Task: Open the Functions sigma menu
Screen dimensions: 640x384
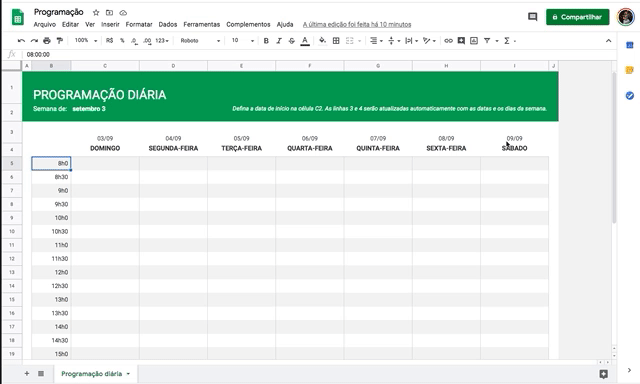Action: pos(509,40)
